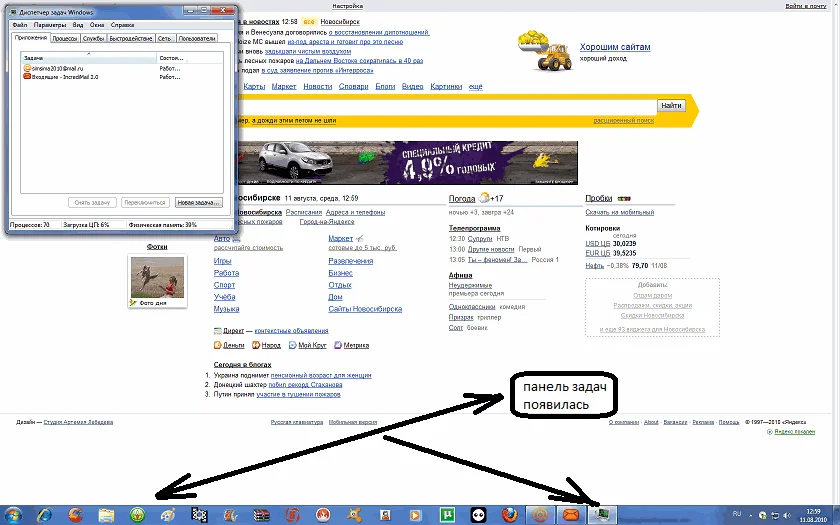Open the orange media player taskbar icon
The height and width of the screenshot is (525, 840).
click(x=415, y=515)
